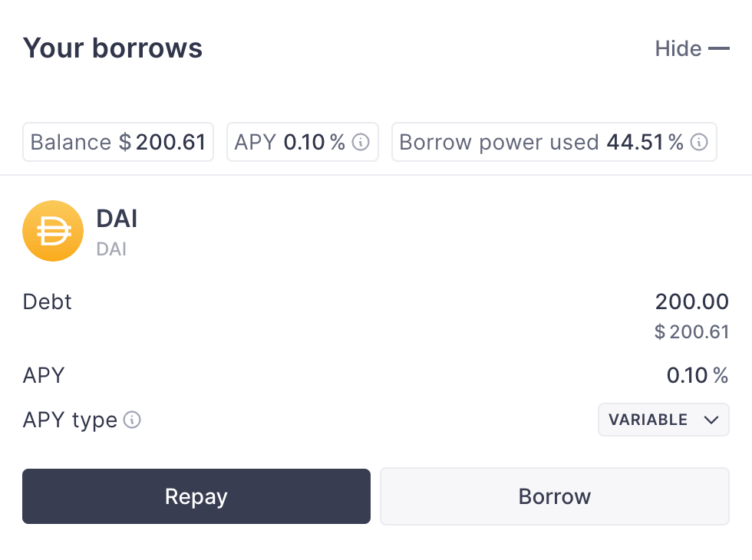Open the DAI asset name link

(117, 219)
